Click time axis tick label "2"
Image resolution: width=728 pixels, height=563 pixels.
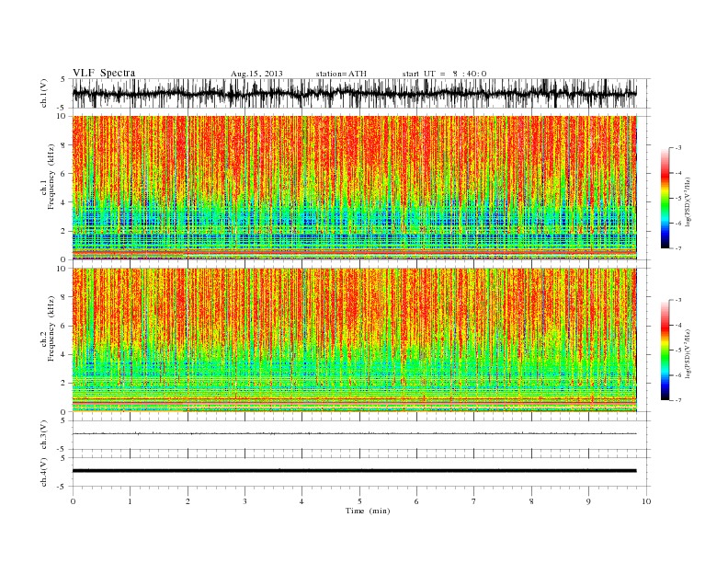tap(188, 501)
